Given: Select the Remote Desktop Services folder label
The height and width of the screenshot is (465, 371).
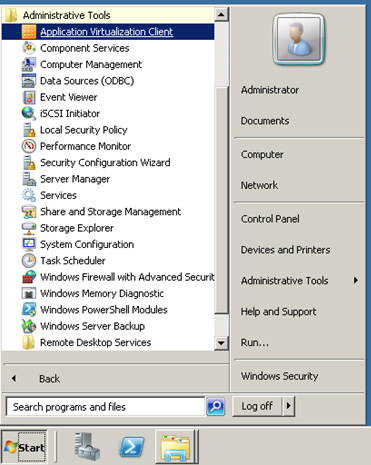Looking at the screenshot, I should pos(95,343).
